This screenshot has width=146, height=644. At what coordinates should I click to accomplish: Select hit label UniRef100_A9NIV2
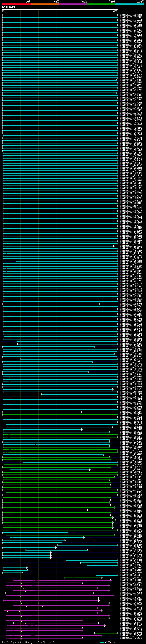tap(131, 85)
